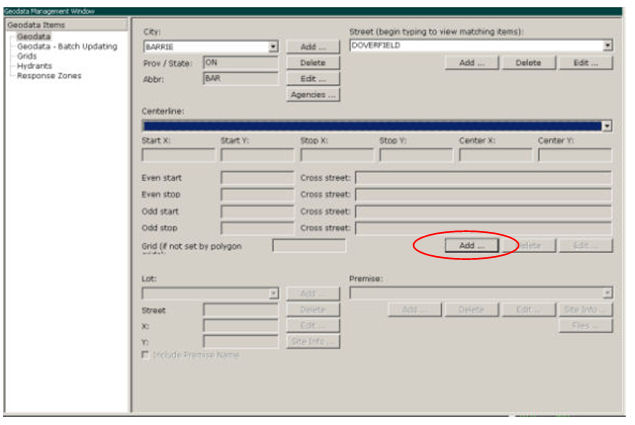Click Edit button below City Delete
Image resolution: width=635 pixels, height=425 pixels.
[x=313, y=78]
